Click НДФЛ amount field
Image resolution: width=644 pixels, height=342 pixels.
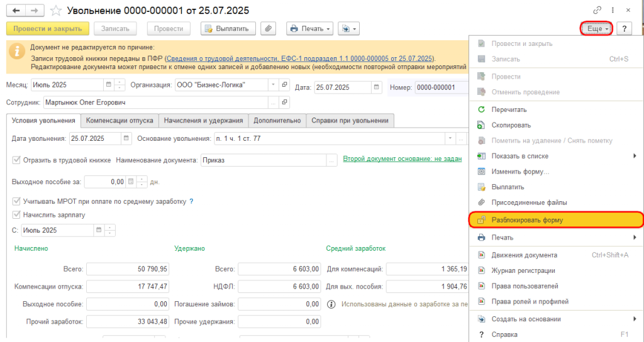point(279,287)
